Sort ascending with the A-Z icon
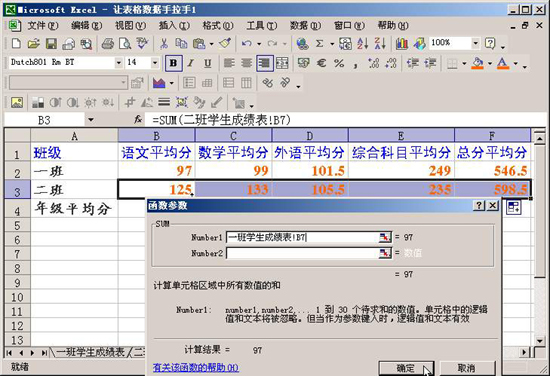Screen dimensions: 550x376 pyautogui.click(x=362, y=43)
